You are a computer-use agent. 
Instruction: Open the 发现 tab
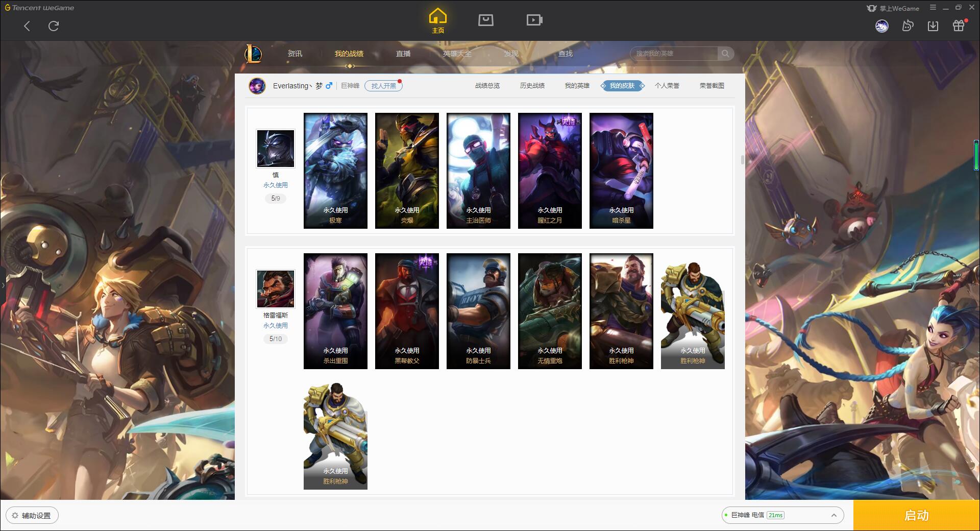coord(511,54)
